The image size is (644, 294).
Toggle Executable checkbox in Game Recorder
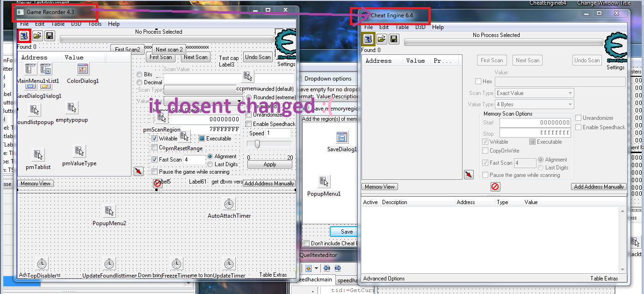(x=202, y=139)
